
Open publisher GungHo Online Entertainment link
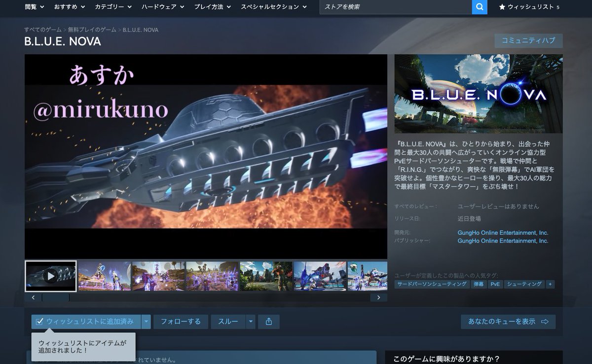pyautogui.click(x=503, y=241)
